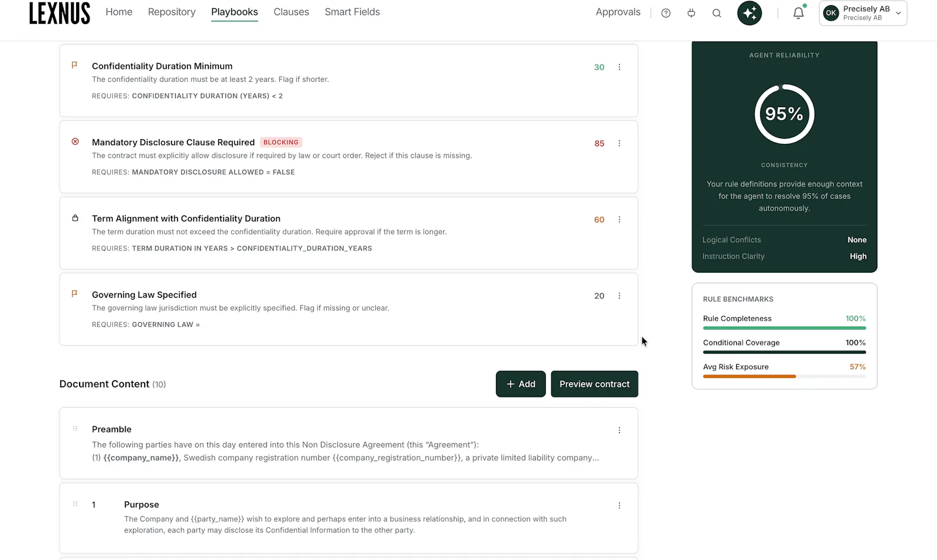Open the Approvals link
The width and height of the screenshot is (937, 560).
pyautogui.click(x=618, y=12)
